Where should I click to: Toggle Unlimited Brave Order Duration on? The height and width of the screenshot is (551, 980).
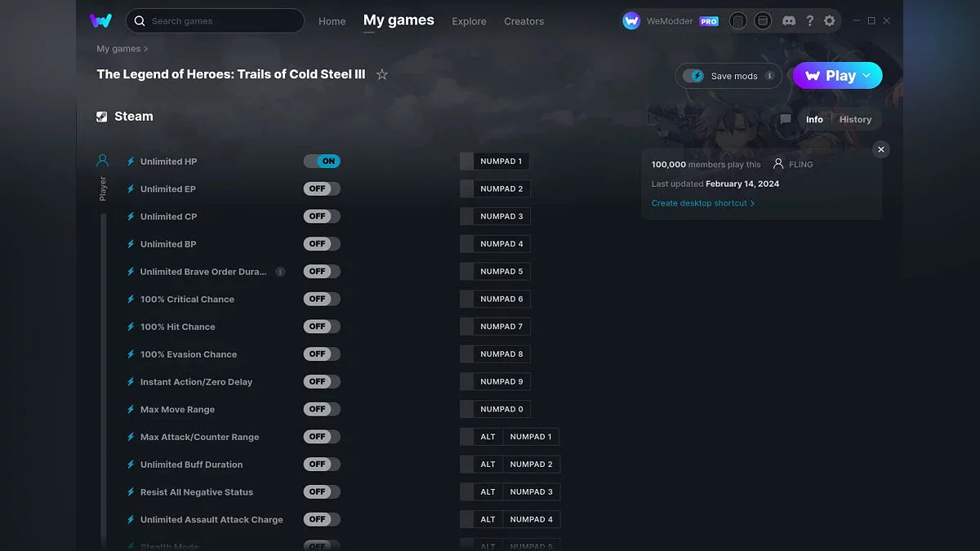tap(322, 272)
